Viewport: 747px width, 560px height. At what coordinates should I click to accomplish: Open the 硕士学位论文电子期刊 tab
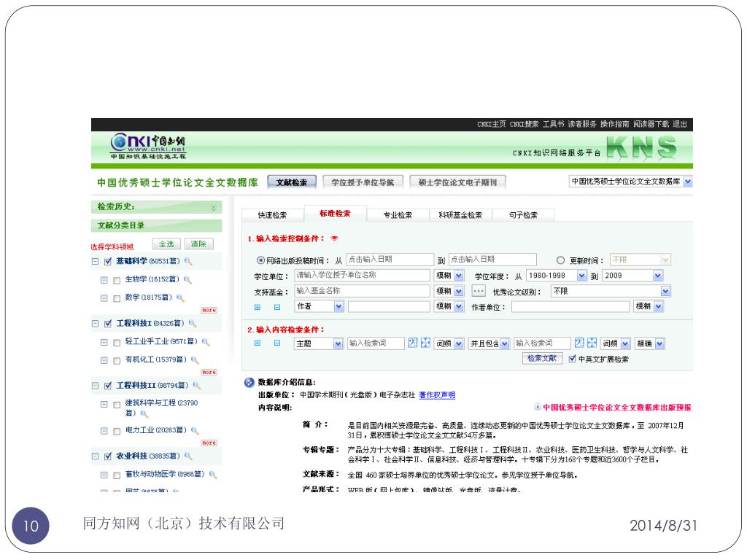pos(457,182)
